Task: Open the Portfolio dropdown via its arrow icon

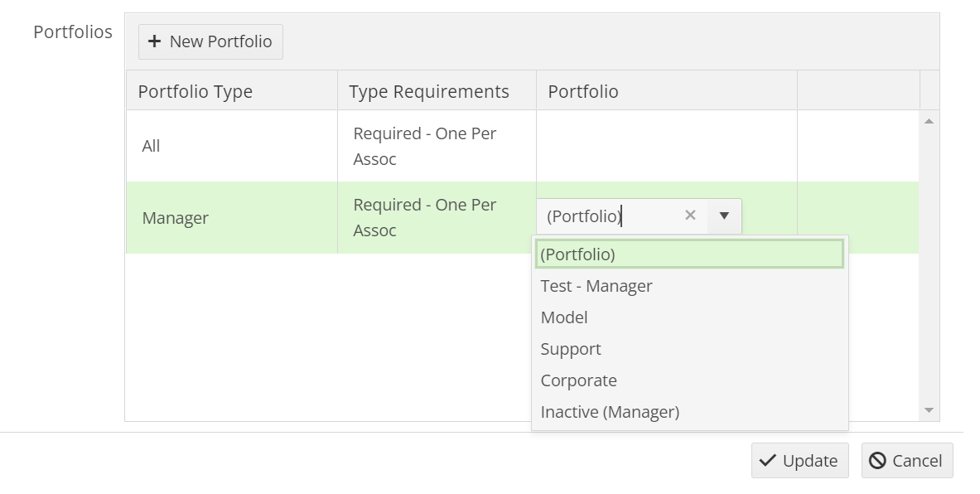Action: pyautogui.click(x=724, y=216)
